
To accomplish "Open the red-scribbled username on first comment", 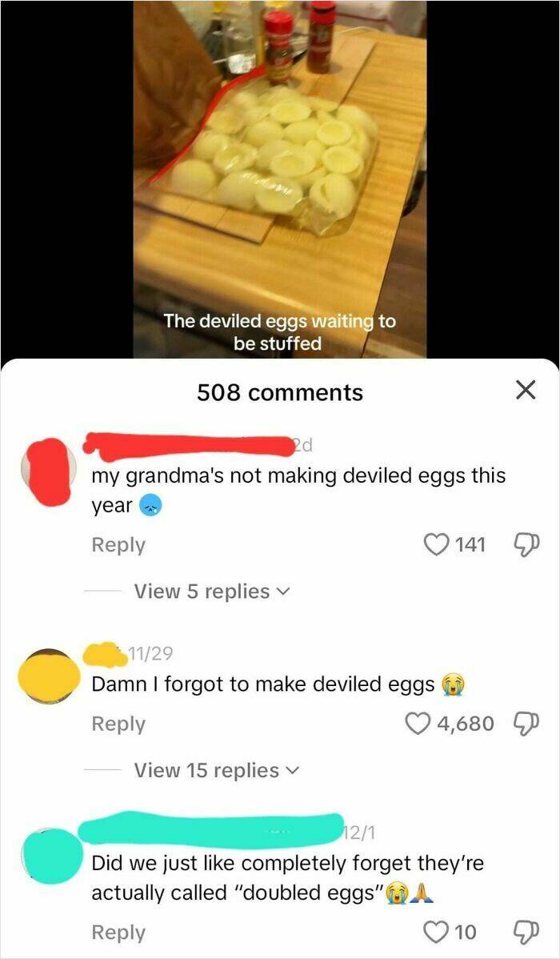I will point(188,446).
